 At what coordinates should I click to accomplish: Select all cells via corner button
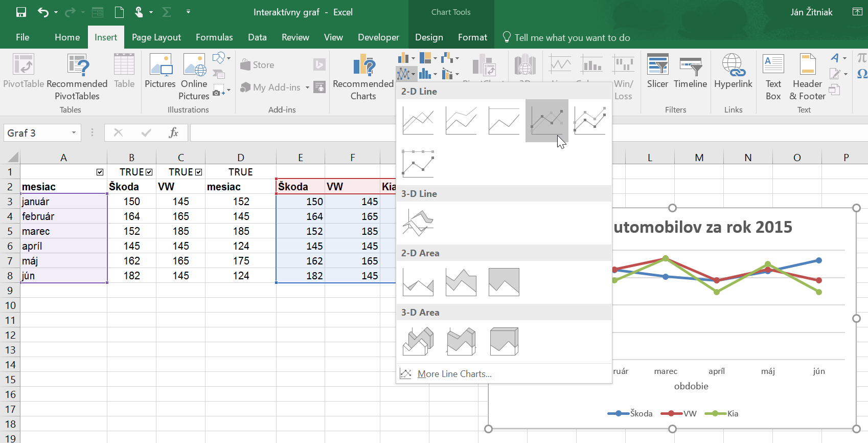tap(10, 157)
